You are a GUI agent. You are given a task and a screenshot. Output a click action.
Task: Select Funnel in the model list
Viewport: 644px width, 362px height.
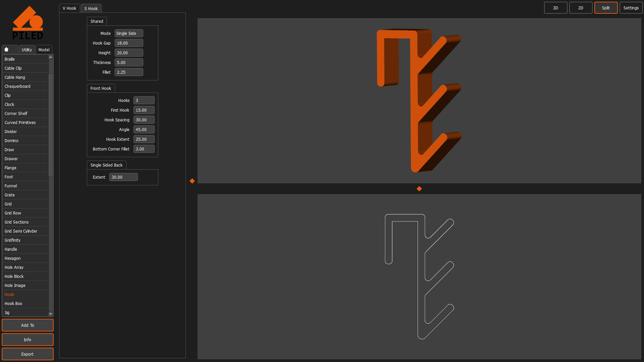click(25, 186)
